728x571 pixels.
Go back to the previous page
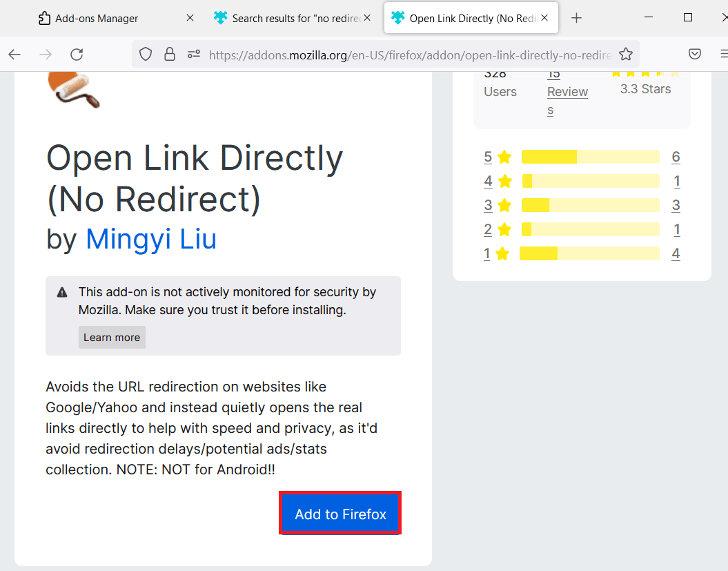(14, 55)
